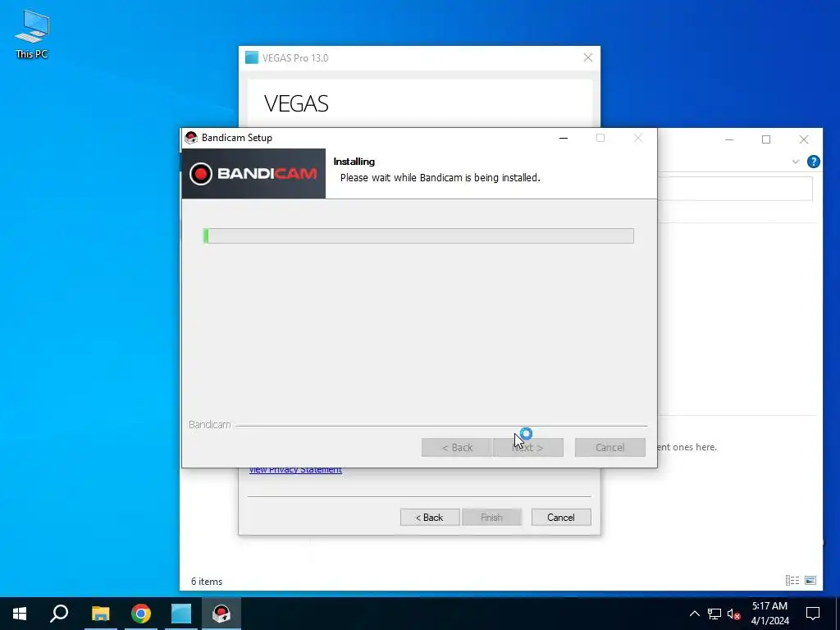Switch Explorer to large icons view
Image resolution: width=840 pixels, height=630 pixels.
click(810, 580)
